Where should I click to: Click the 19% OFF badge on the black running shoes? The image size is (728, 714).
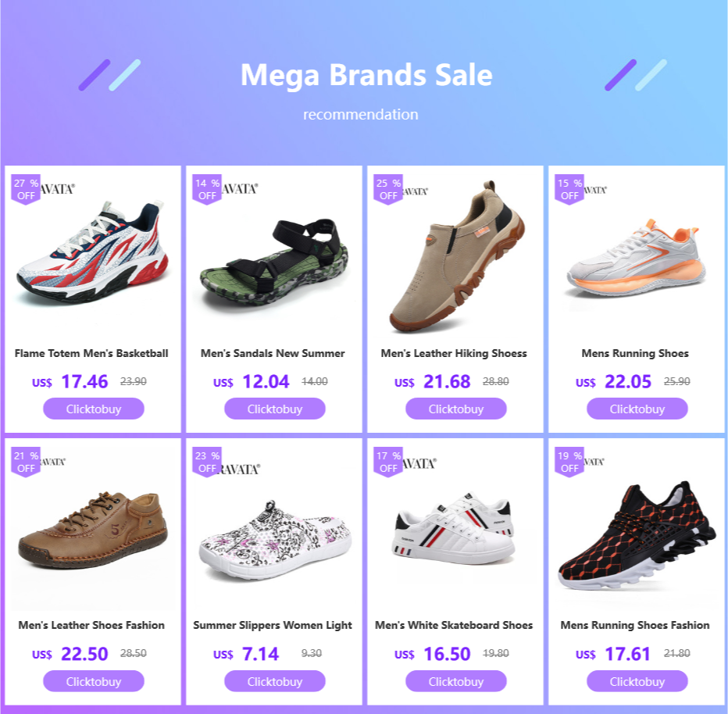[x=569, y=462]
